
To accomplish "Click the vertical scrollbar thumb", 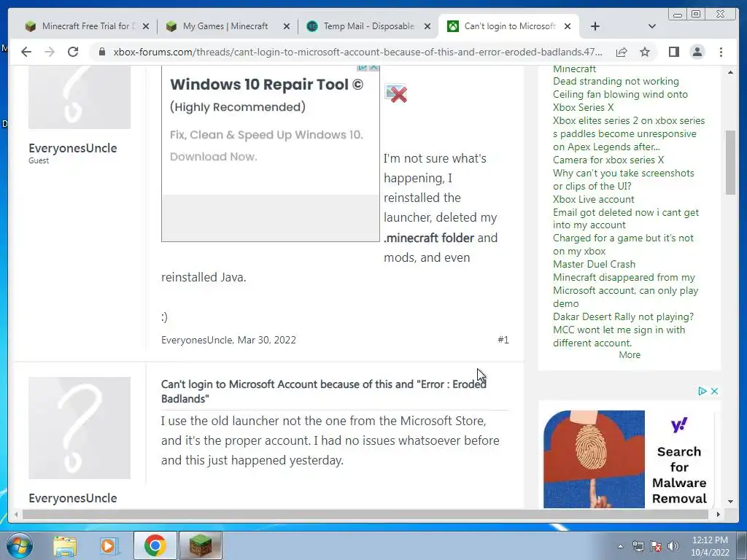I will coord(730,162).
